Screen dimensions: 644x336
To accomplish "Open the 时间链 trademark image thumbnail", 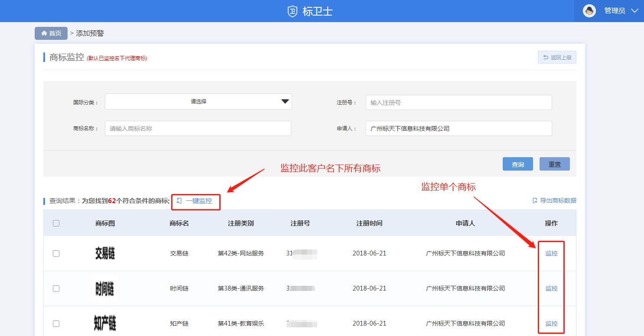I will pos(104,288).
